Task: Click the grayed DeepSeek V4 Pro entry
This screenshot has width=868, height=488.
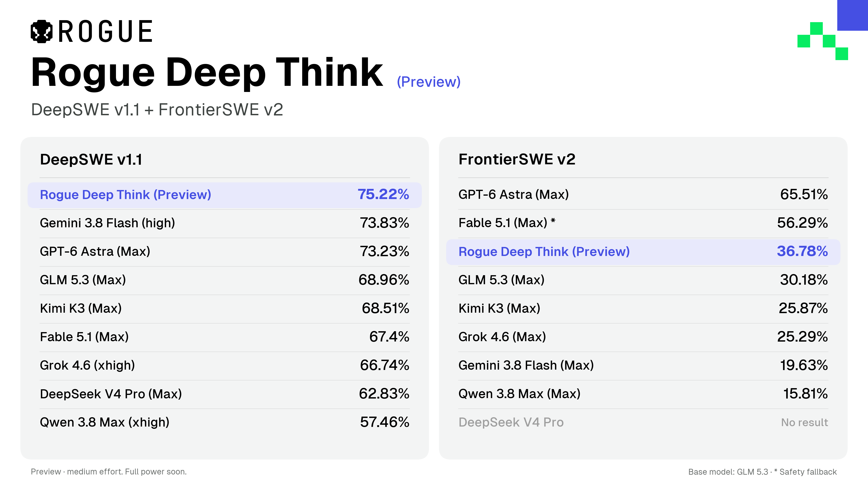Action: point(511,422)
